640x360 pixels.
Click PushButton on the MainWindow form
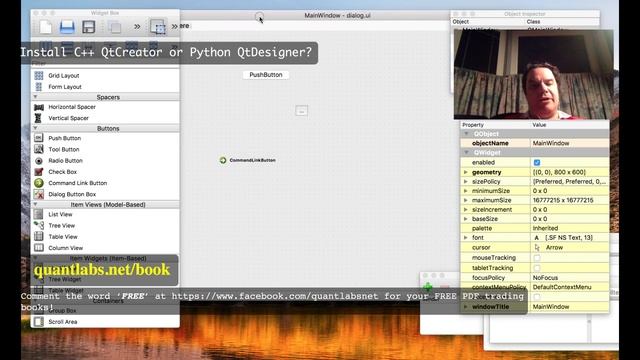click(x=266, y=75)
